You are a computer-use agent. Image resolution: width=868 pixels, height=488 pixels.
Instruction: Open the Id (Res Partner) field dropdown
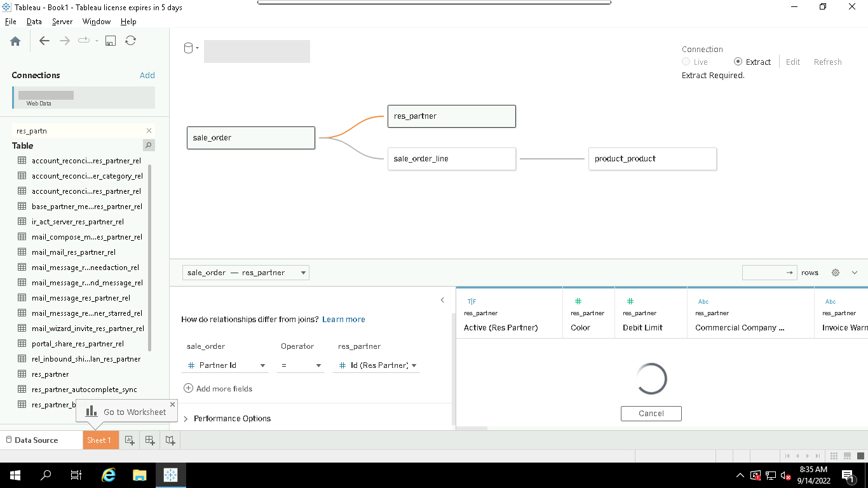click(x=376, y=365)
